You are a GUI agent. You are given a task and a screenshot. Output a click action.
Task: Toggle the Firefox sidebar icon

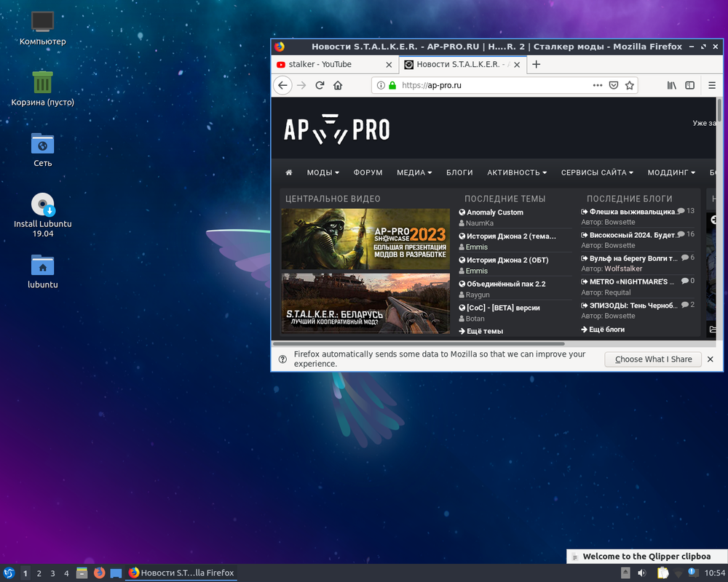(690, 85)
